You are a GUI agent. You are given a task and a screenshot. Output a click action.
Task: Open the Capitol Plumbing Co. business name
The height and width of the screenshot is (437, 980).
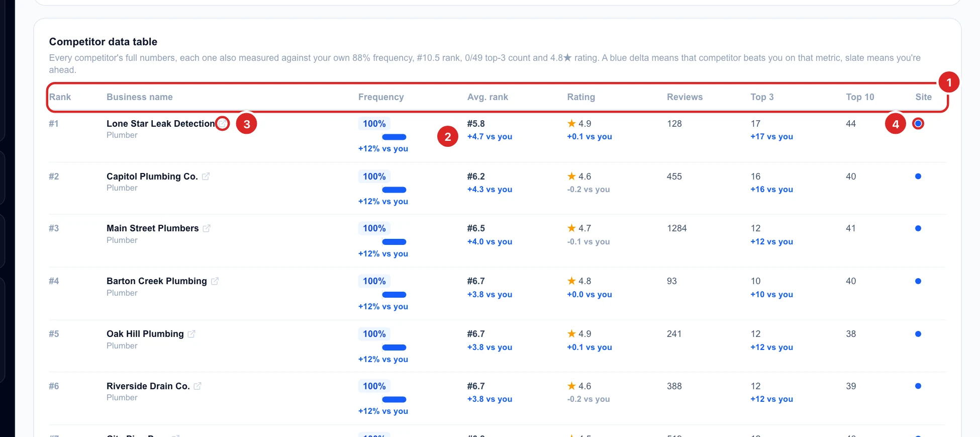tap(152, 177)
